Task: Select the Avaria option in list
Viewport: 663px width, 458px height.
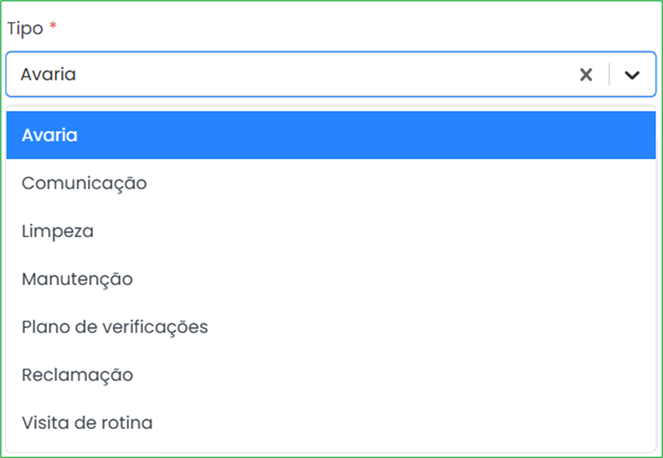Action: [x=330, y=135]
